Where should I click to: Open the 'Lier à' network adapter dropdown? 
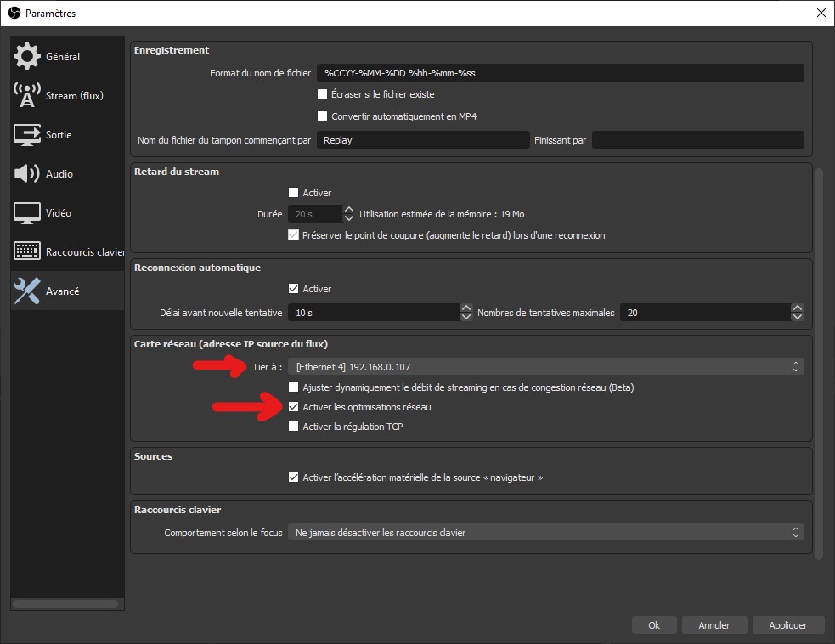(x=544, y=366)
